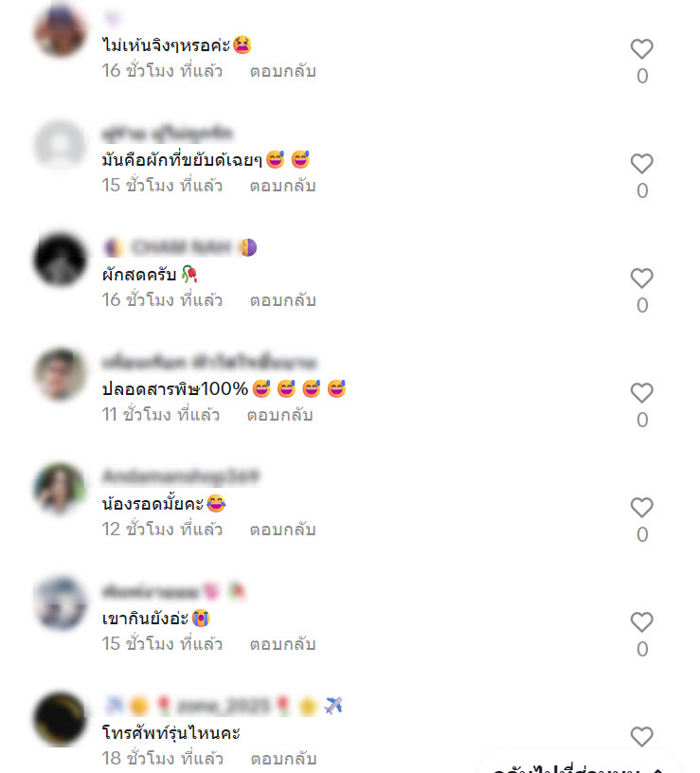Reply to comment 'เขากินยังอ่ะ'

point(282,644)
